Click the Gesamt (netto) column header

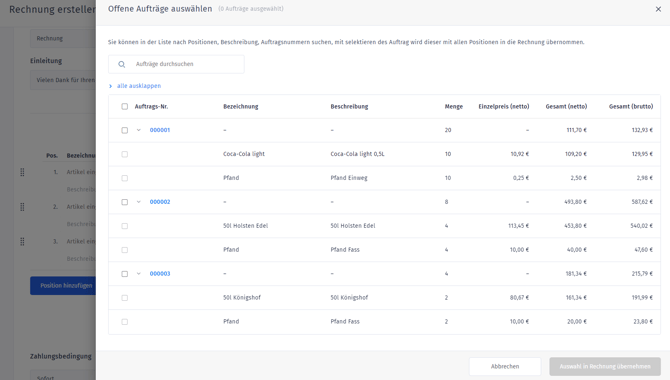pos(566,106)
